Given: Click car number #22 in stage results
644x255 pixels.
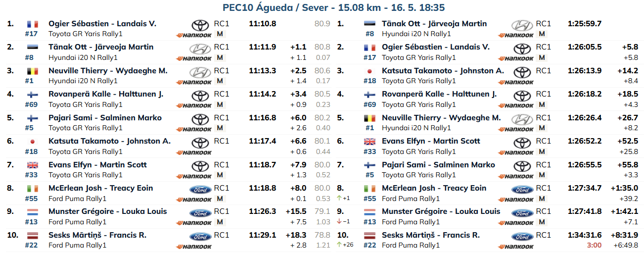Looking at the screenshot, I should coord(31,245).
